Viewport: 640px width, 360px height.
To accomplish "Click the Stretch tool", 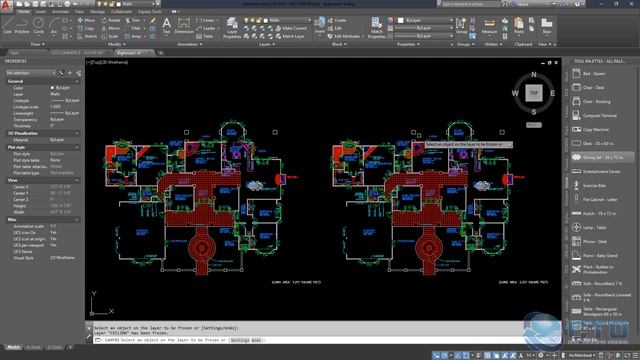I will pyautogui.click(x=87, y=36).
